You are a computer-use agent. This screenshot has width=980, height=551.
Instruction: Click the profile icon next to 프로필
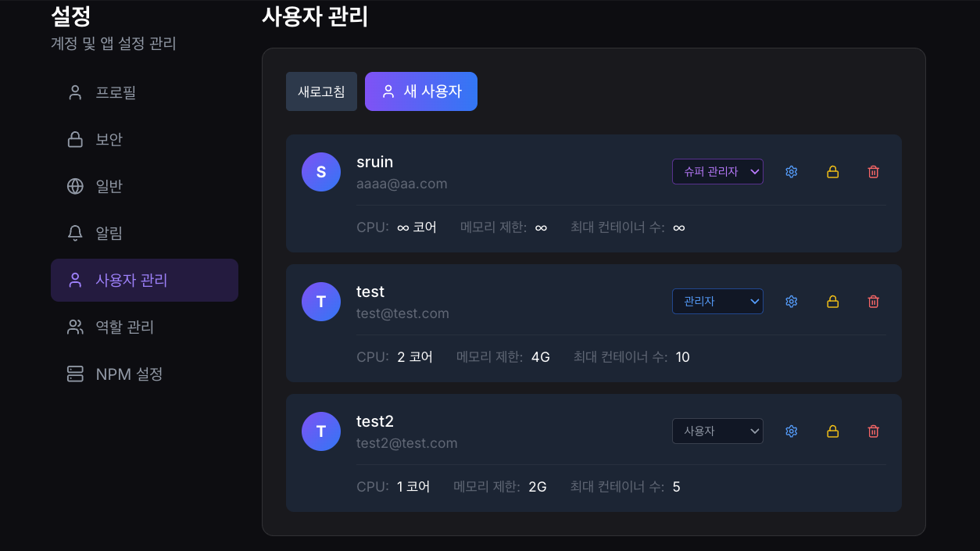[74, 92]
